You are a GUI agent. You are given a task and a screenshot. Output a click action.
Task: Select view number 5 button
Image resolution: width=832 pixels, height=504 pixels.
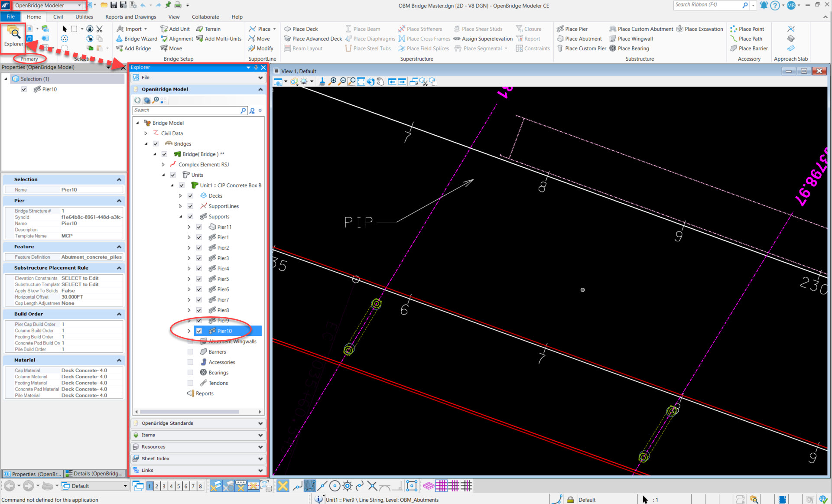(179, 486)
